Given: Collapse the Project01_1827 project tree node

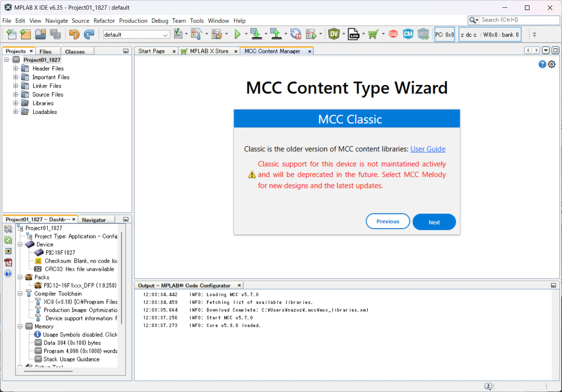Looking at the screenshot, I should pos(7,60).
